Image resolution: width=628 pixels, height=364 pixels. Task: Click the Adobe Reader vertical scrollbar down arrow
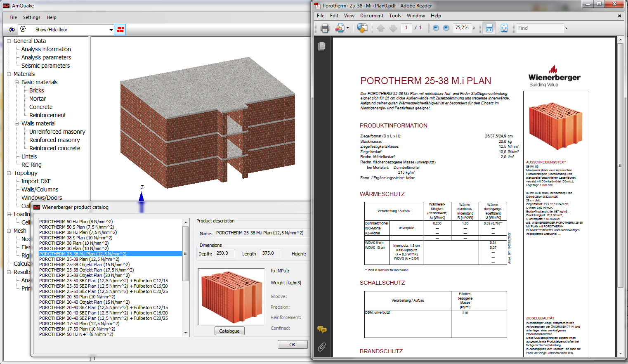tap(620, 354)
